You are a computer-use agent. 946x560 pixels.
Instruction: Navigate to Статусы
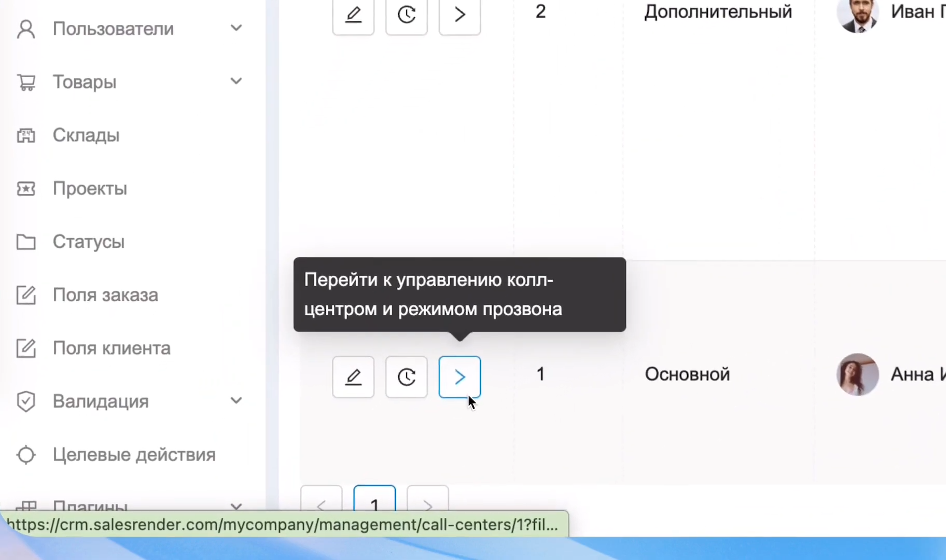(x=89, y=242)
